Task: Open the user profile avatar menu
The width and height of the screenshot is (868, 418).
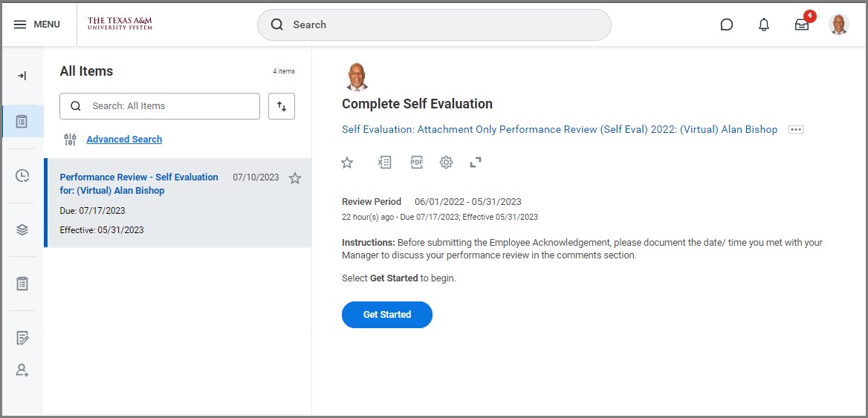Action: 838,25
